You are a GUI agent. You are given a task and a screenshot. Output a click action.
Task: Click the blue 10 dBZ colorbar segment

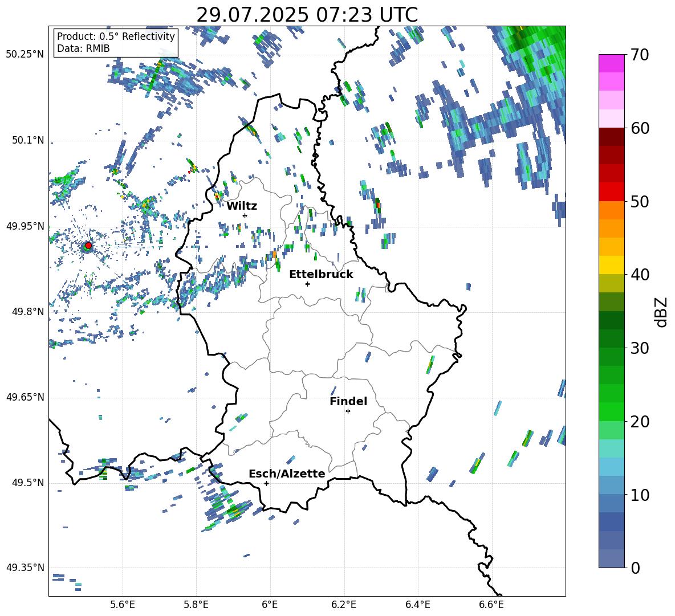click(611, 503)
